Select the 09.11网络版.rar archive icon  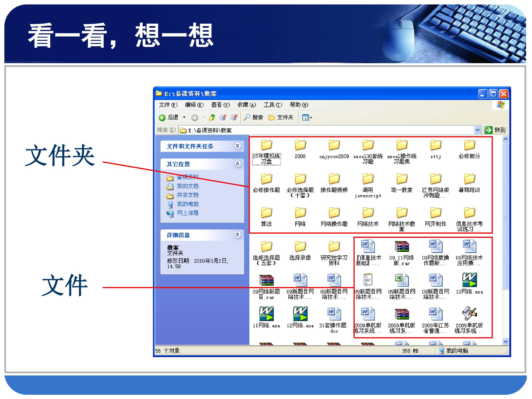coord(402,247)
